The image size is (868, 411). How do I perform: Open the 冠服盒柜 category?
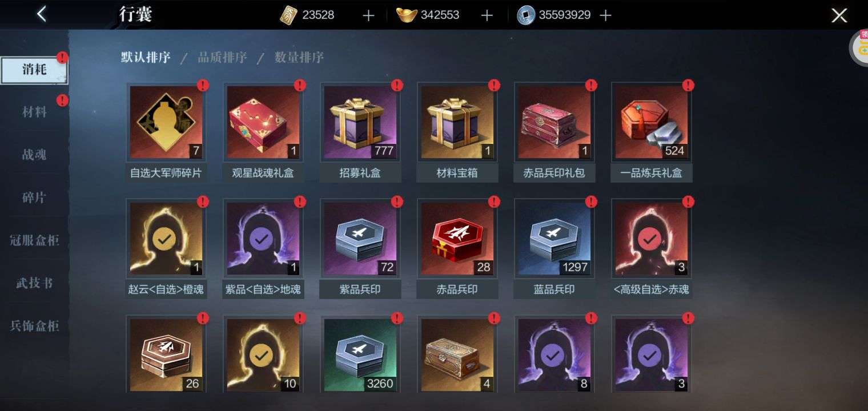34,240
